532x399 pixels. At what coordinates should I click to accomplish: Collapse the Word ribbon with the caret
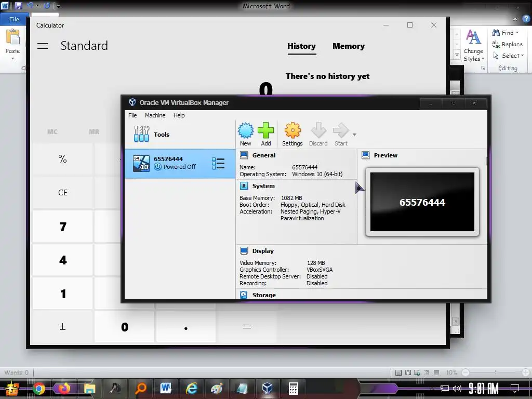tap(515, 19)
